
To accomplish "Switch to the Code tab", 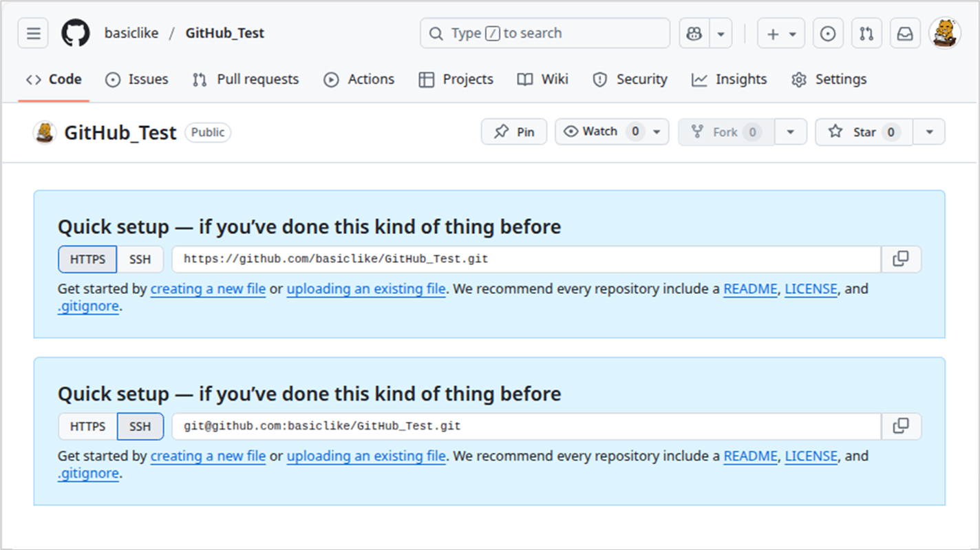I will click(x=54, y=79).
